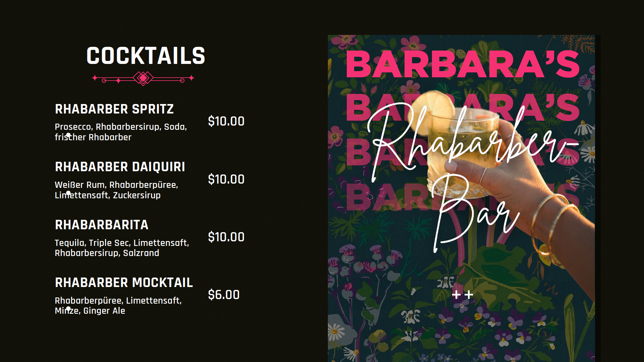Select the Rhabarber Spritz title
The height and width of the screenshot is (362, 644).
[x=114, y=109]
